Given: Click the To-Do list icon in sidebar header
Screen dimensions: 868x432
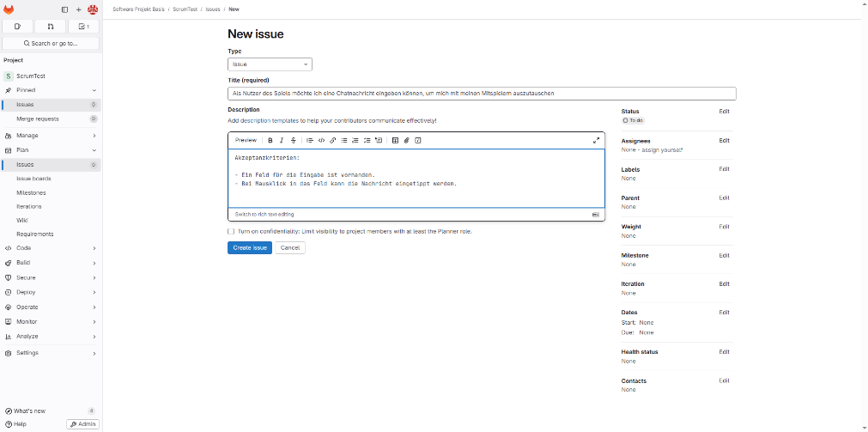Looking at the screenshot, I should coord(83,27).
